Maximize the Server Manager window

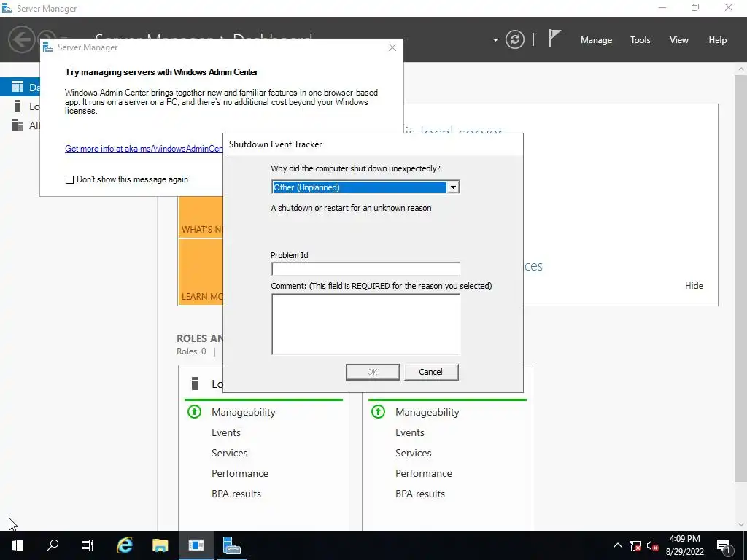tap(695, 7)
